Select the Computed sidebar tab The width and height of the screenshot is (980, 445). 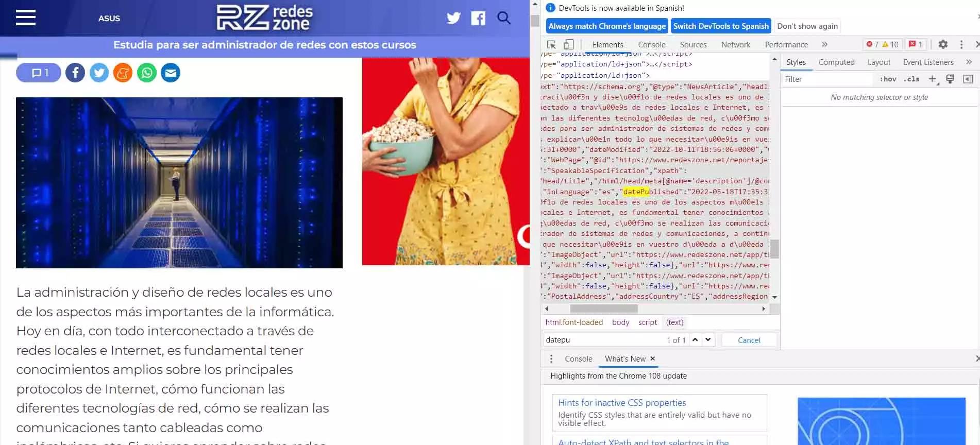[x=836, y=62]
